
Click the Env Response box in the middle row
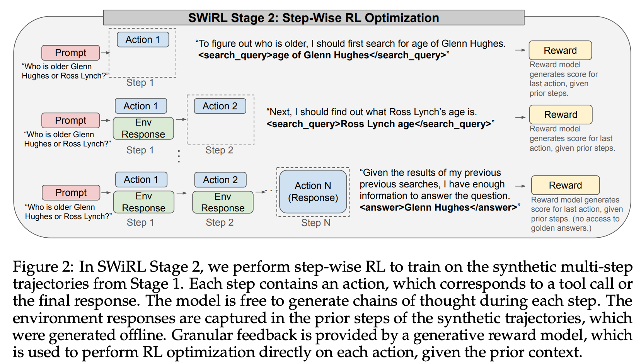click(x=143, y=128)
